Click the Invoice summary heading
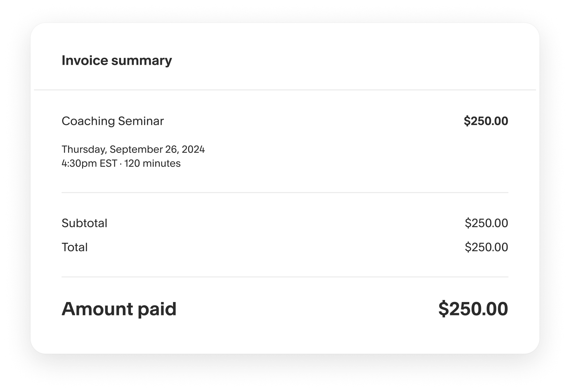 [x=117, y=60]
